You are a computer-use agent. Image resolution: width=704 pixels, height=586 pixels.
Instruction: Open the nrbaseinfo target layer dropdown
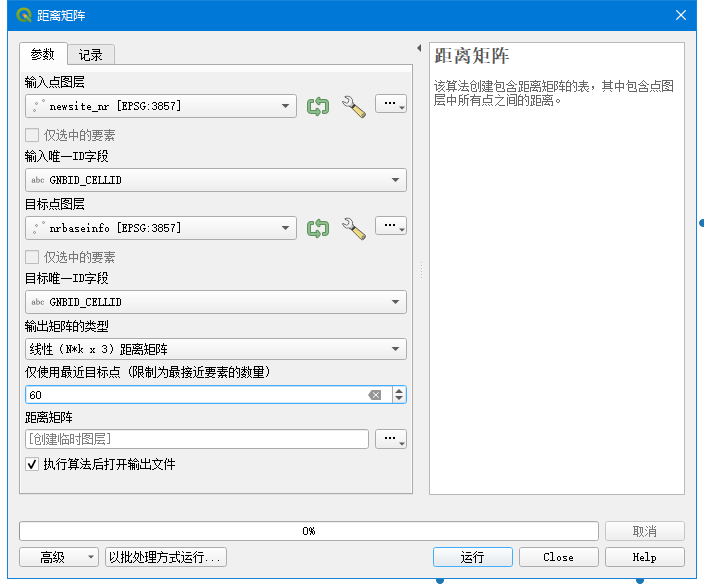click(161, 228)
